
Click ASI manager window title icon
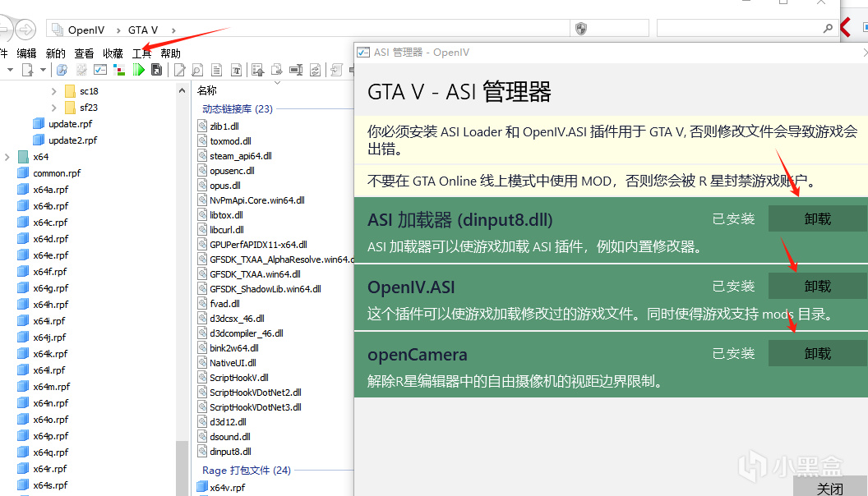coord(363,53)
